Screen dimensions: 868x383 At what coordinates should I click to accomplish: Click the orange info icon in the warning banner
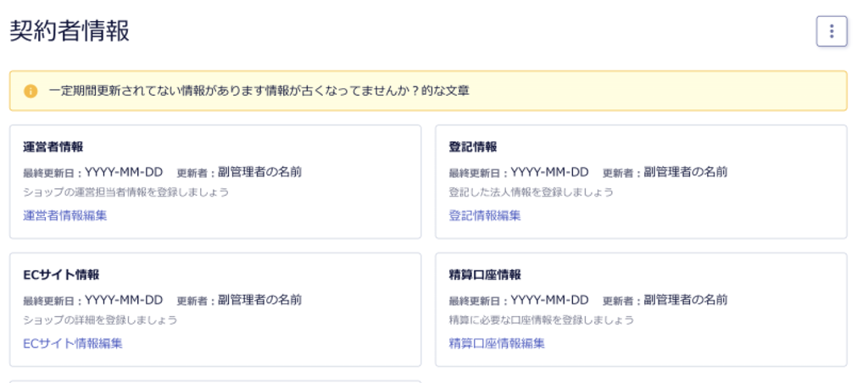(31, 91)
